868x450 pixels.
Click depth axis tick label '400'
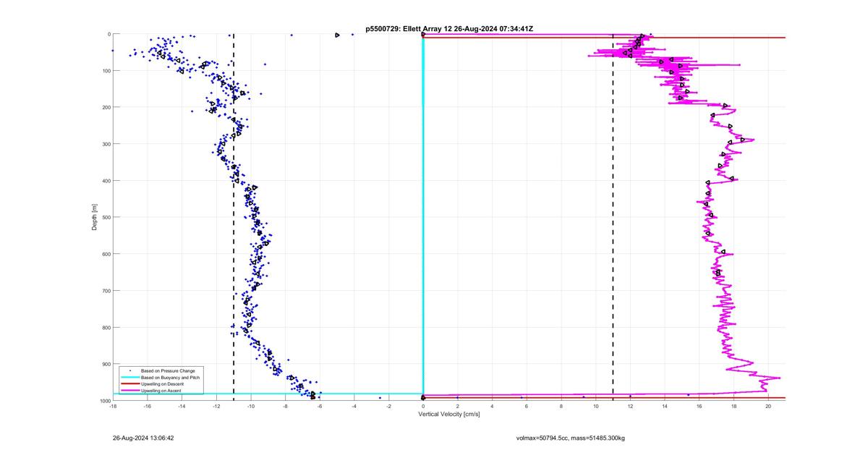[106, 181]
